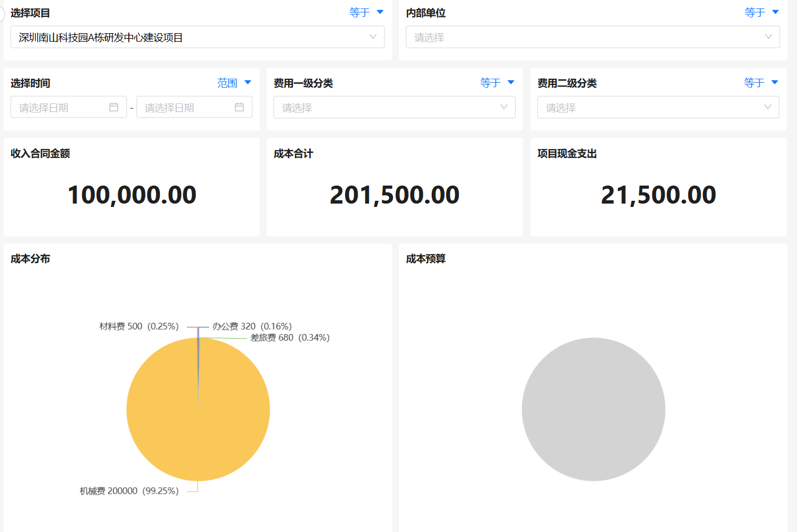Click the end date input field

coord(194,107)
